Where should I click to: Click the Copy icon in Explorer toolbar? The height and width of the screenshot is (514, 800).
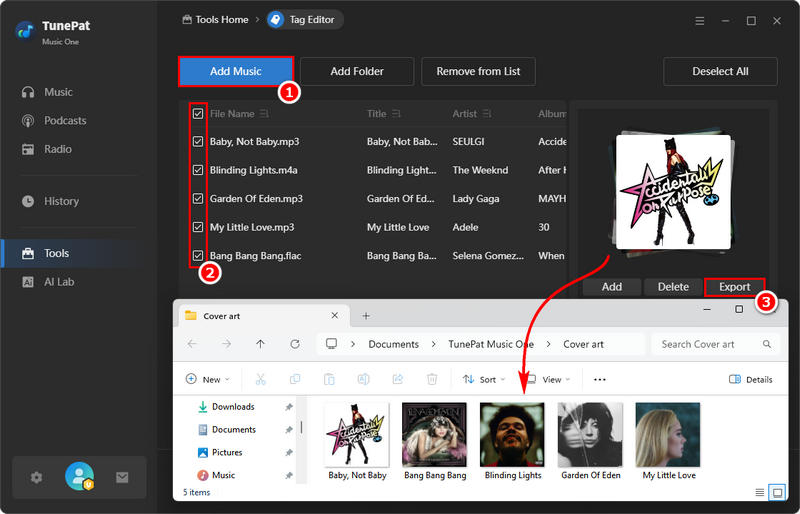(295, 379)
